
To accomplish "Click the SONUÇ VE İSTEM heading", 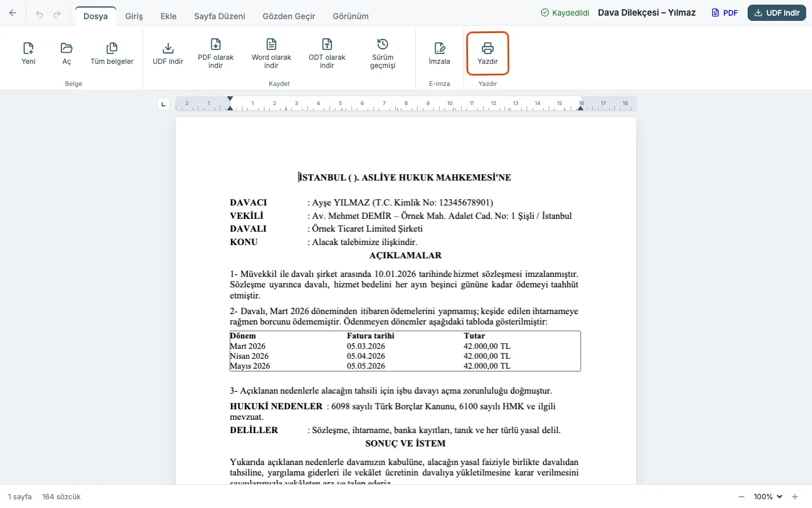I will coord(405,444).
